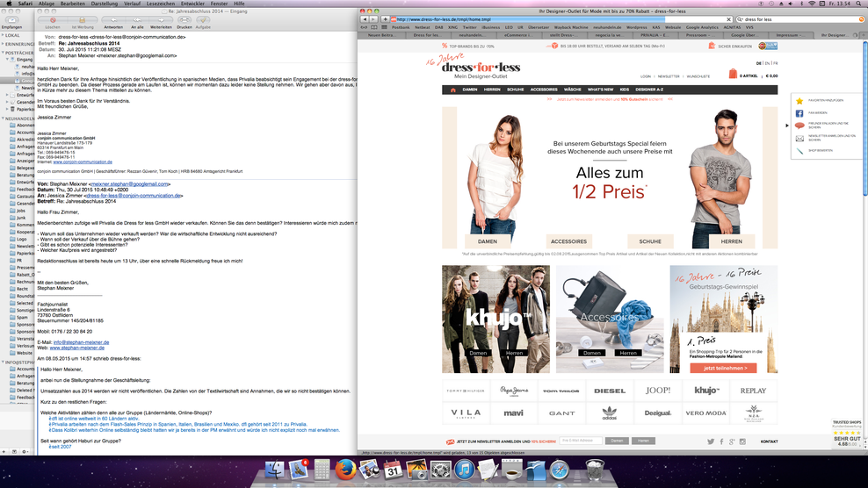Click the home icon in dress-for-less navigation

coord(452,90)
